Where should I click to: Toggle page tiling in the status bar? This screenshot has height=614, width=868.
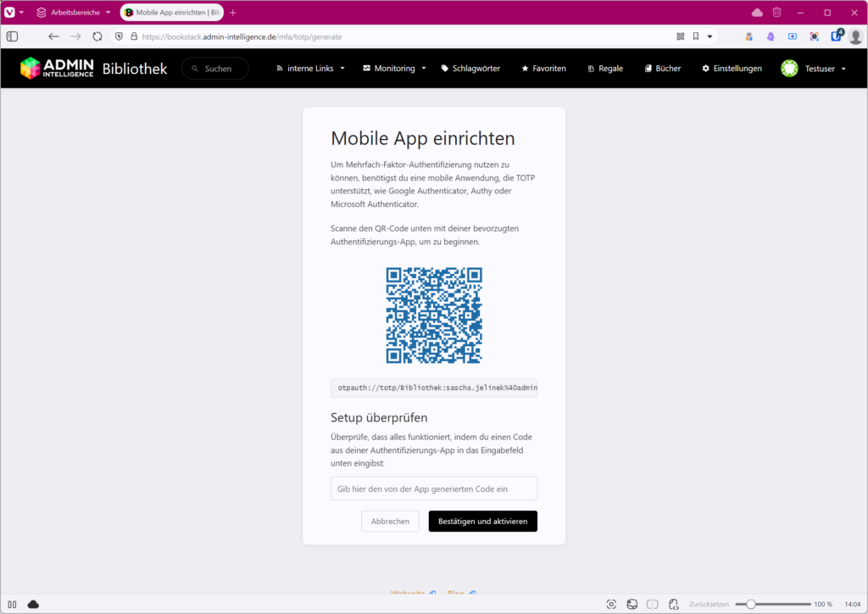click(653, 604)
